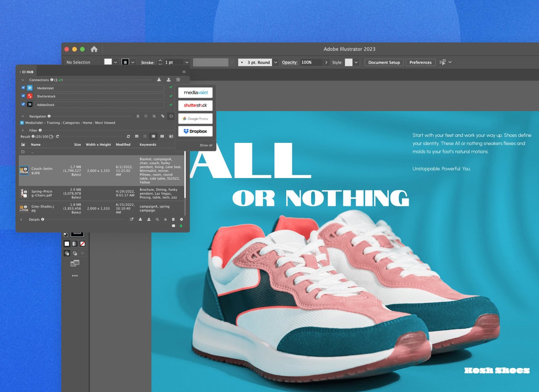Click the link icon in Navigation row
Image resolution: width=539 pixels, height=392 pixels.
pyautogui.click(x=163, y=116)
